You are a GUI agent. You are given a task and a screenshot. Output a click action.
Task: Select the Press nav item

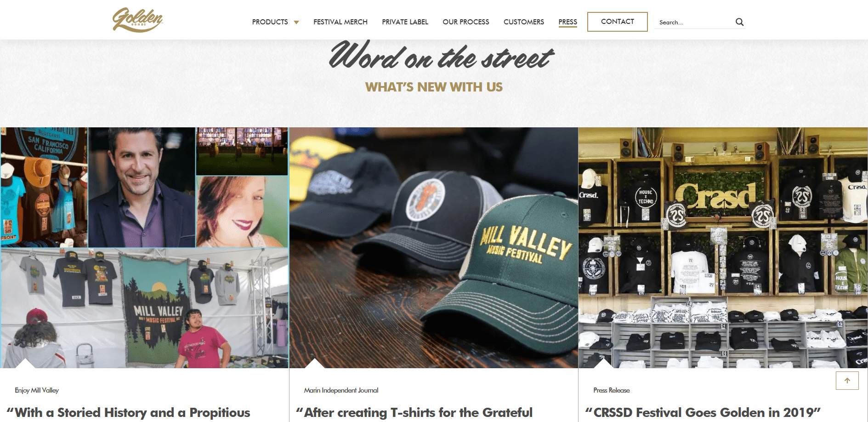[x=568, y=22]
